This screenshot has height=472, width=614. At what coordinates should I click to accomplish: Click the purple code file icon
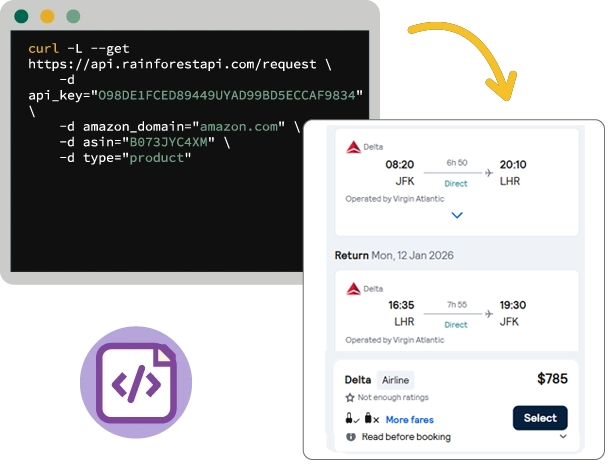(136, 382)
